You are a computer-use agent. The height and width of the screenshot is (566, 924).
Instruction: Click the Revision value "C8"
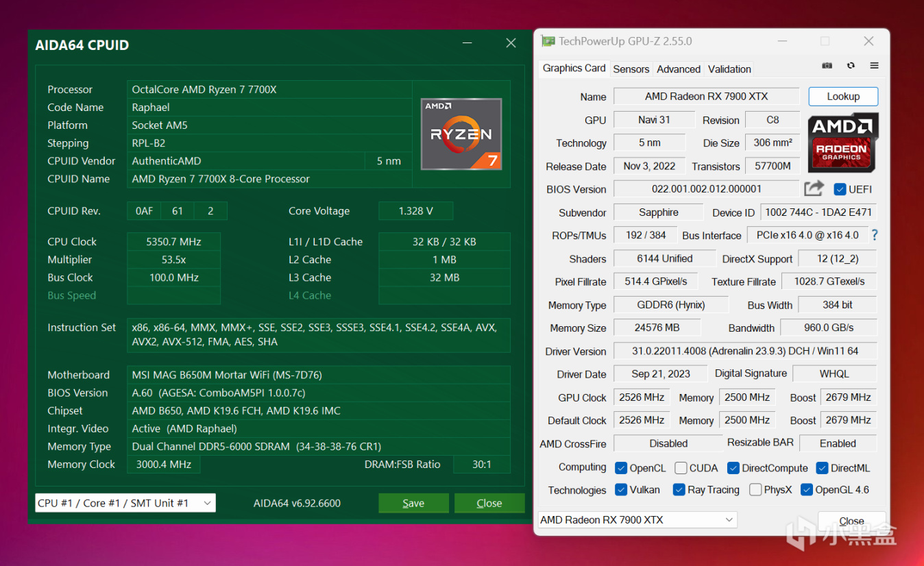pyautogui.click(x=773, y=119)
